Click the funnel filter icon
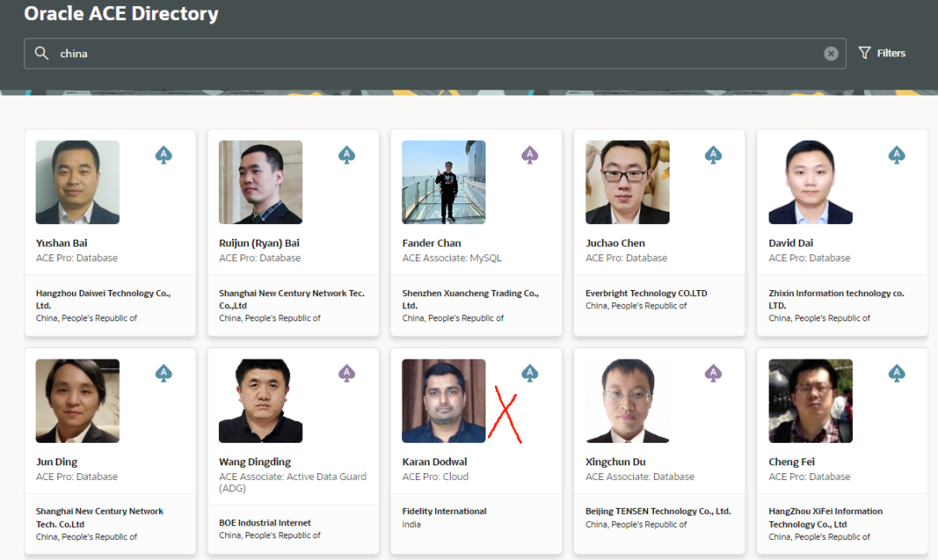Viewport: 938px width, 560px height. [864, 53]
